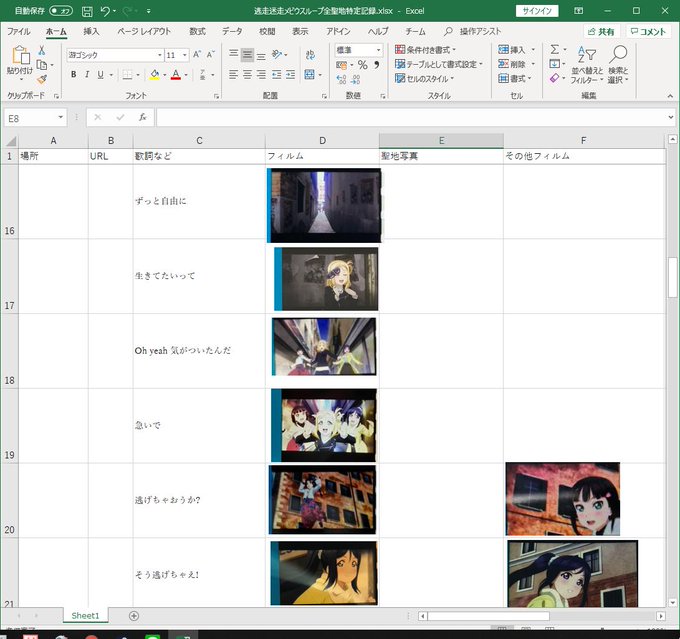Click 並べ替えとフィルター icon
Image resolution: width=680 pixels, height=639 pixels.
pos(587,55)
